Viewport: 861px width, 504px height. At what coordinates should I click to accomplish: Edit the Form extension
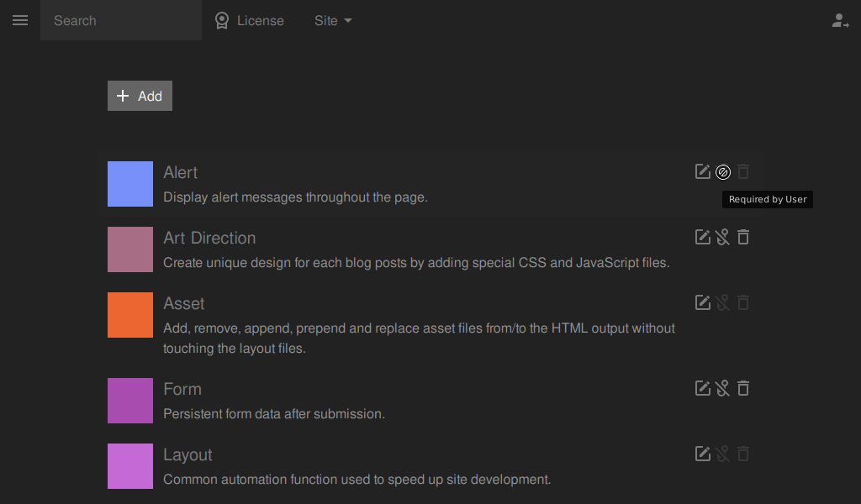click(x=702, y=388)
